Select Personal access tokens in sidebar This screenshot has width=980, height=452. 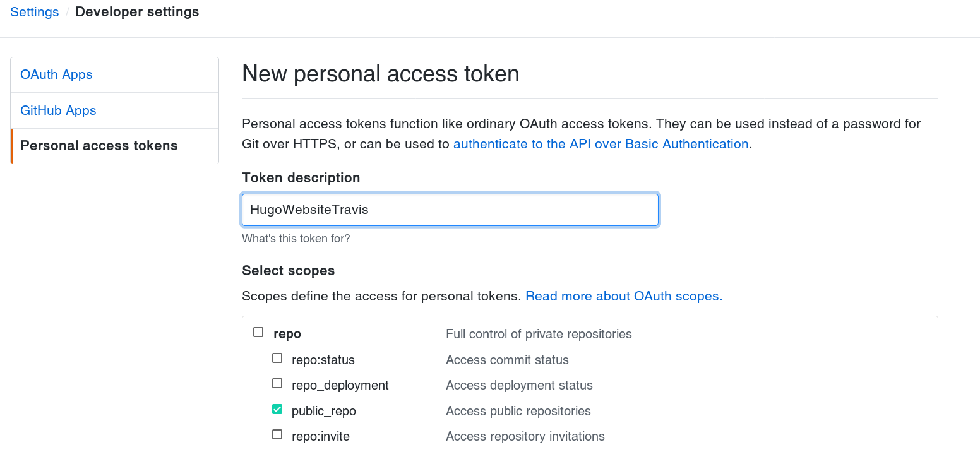pyautogui.click(x=99, y=146)
